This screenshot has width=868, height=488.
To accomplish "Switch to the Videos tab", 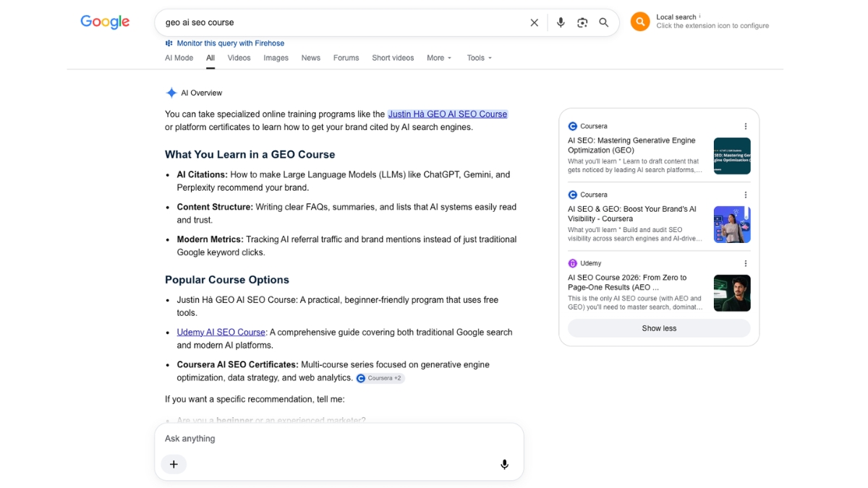I will (239, 58).
